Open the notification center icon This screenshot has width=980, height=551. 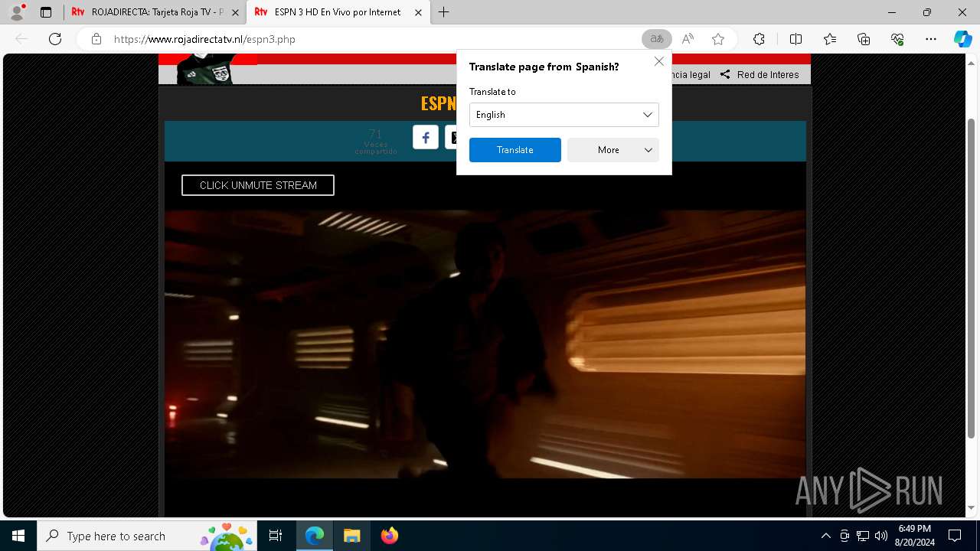coord(955,536)
